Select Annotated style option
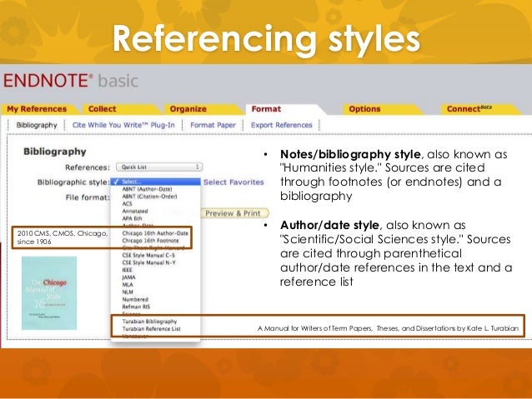Screen dimensions: 532x399 coord(135,212)
